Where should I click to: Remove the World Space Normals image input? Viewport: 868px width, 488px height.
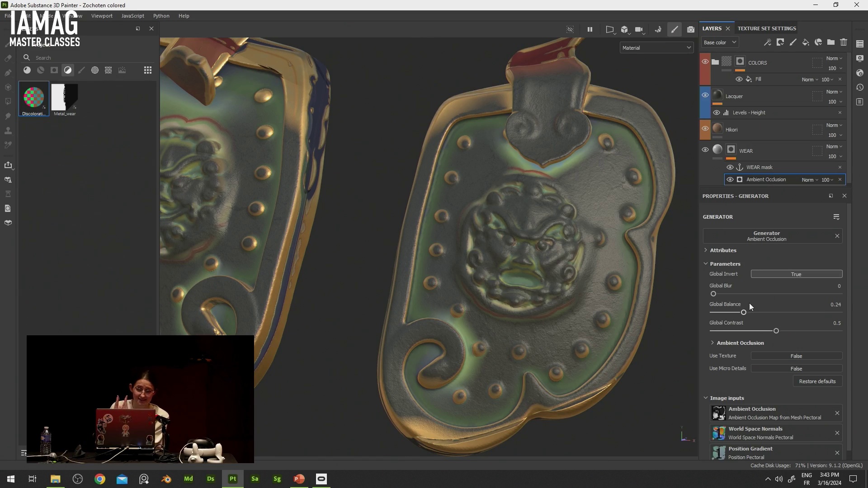(x=837, y=433)
